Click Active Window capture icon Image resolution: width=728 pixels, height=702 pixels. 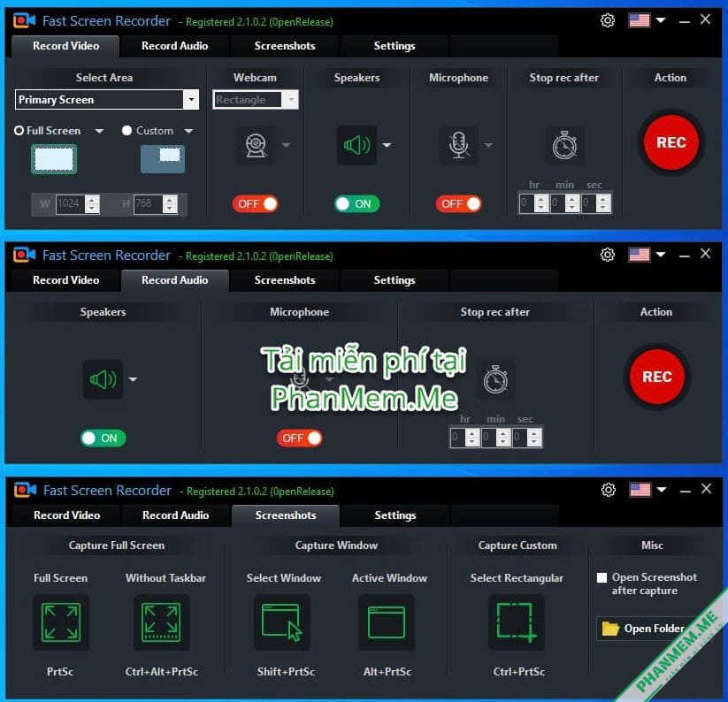387,622
